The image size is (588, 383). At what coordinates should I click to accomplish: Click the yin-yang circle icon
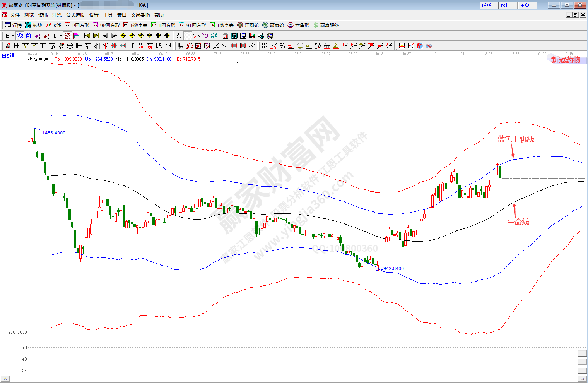pos(420,46)
